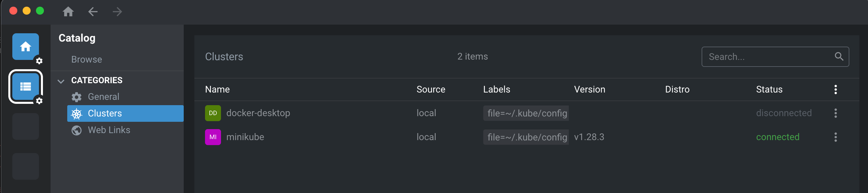Click the magenta MI cluster avatar
The height and width of the screenshot is (193, 868).
(213, 137)
